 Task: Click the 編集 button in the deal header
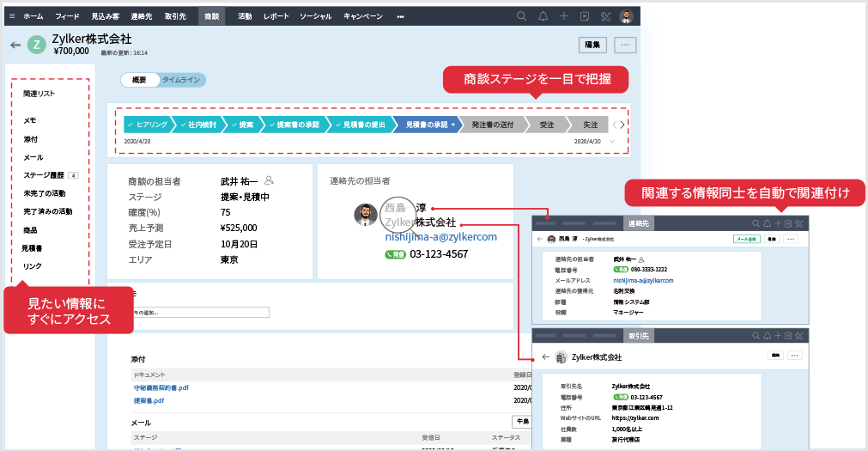coord(593,45)
